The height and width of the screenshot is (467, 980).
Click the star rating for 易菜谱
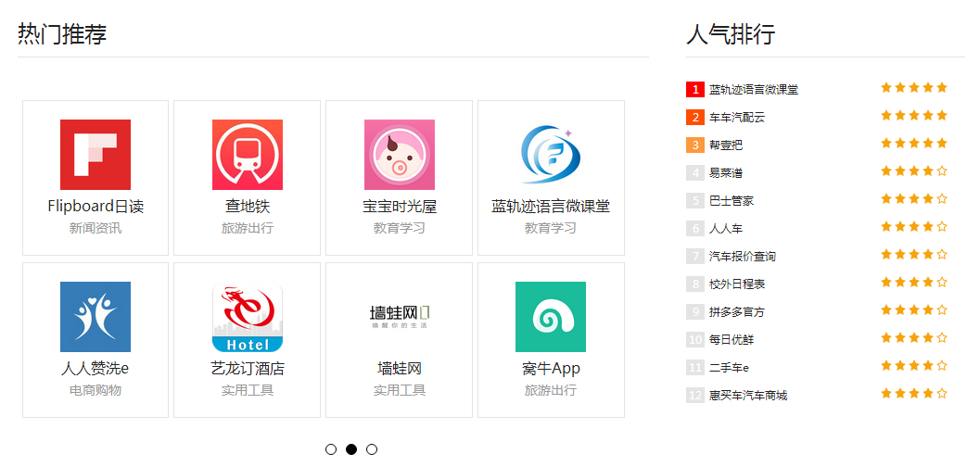[914, 171]
